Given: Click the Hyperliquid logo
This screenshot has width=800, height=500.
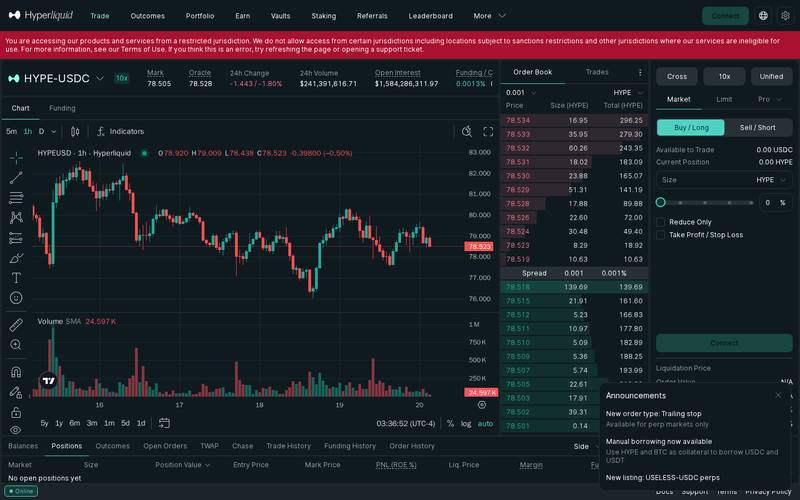Looking at the screenshot, I should pyautogui.click(x=41, y=15).
